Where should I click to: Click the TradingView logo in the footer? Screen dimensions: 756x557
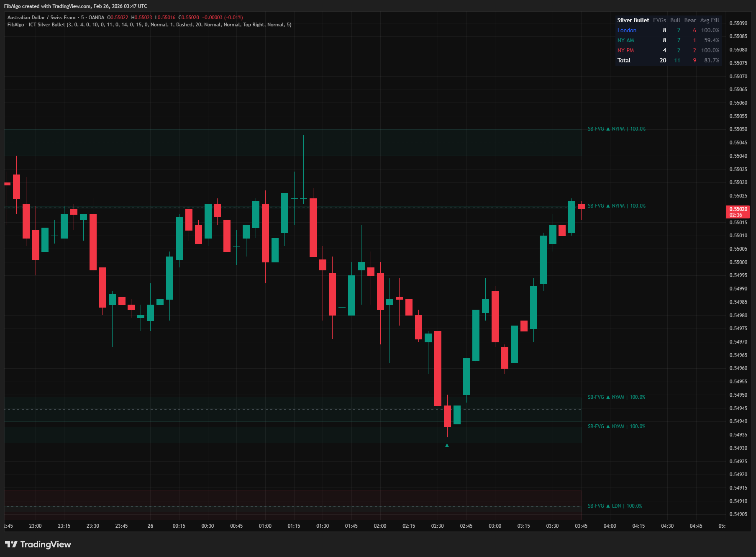pyautogui.click(x=38, y=544)
